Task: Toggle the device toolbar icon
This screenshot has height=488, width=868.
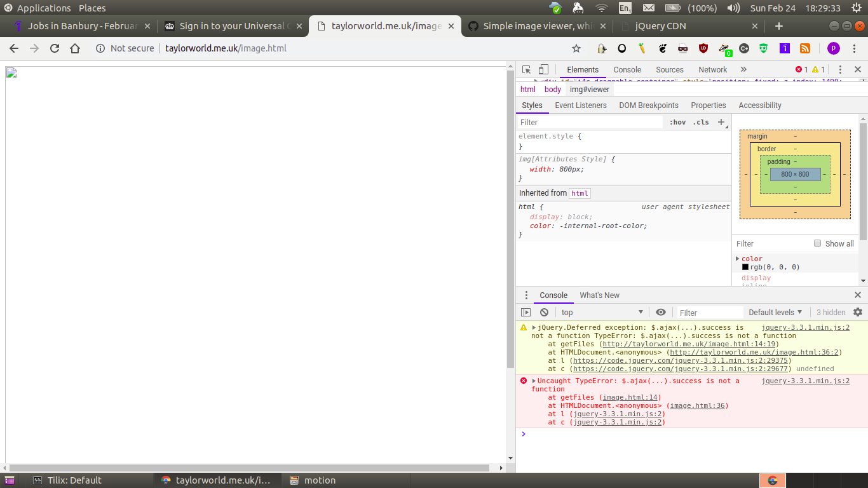Action: pyautogui.click(x=543, y=70)
